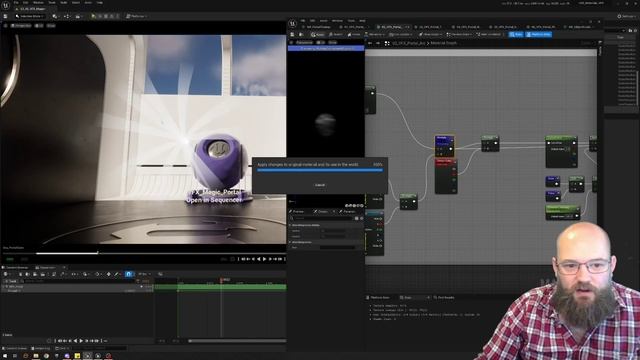This screenshot has height=360, width=640.
Task: Open the Hierarchy dropdown in material editor
Action: pos(376,35)
